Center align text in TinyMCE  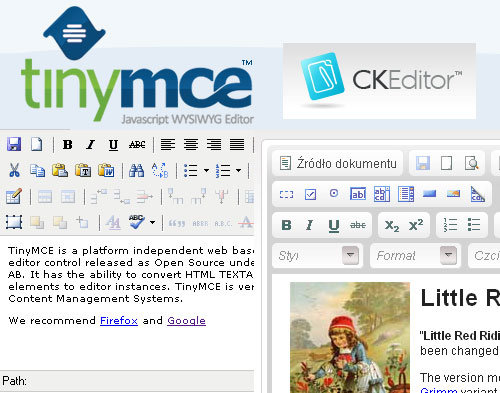(191, 145)
